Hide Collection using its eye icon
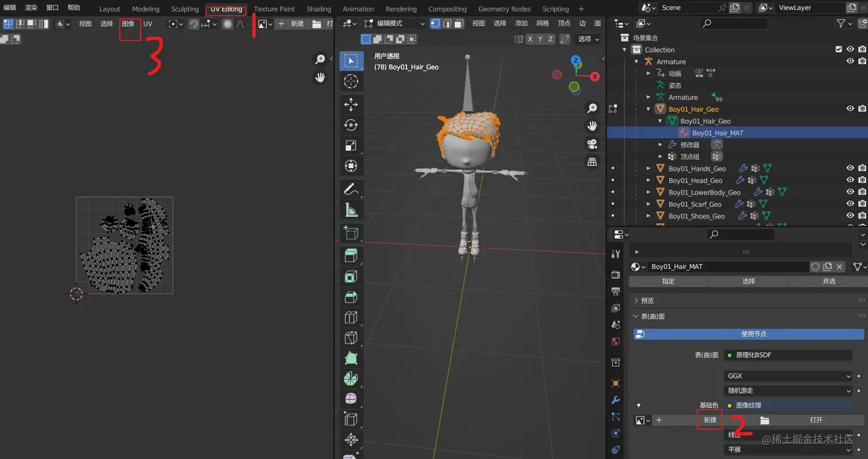Screen dimensions: 868x459 click(850, 49)
